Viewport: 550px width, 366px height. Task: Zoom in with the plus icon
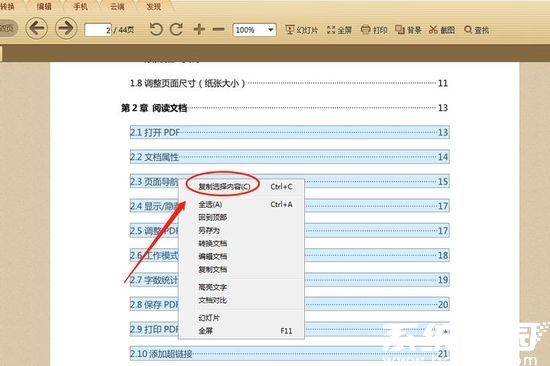pyautogui.click(x=199, y=29)
